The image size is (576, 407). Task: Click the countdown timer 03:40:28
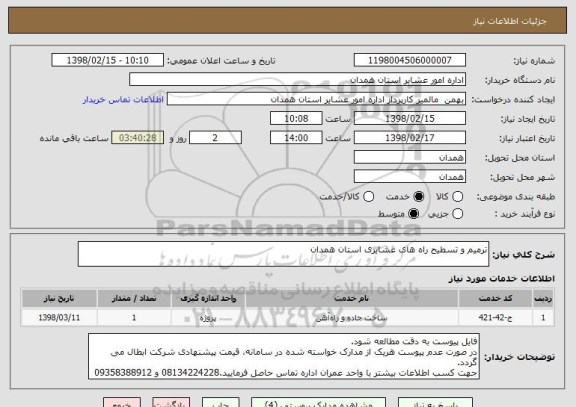pyautogui.click(x=138, y=138)
